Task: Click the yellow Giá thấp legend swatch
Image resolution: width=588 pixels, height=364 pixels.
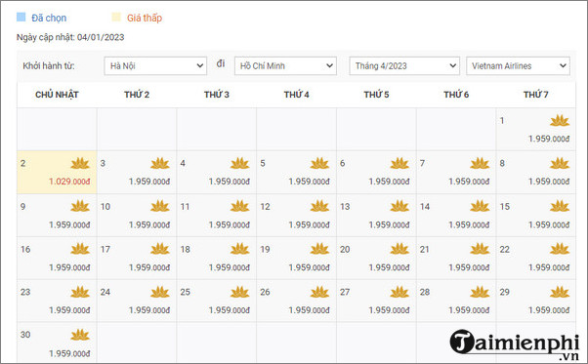Action: tap(116, 17)
